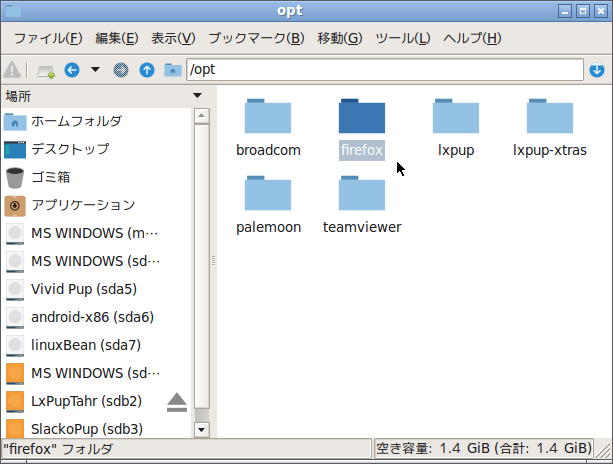Open ゴミ箱 trash in sidebar
613x464 pixels.
96,177
